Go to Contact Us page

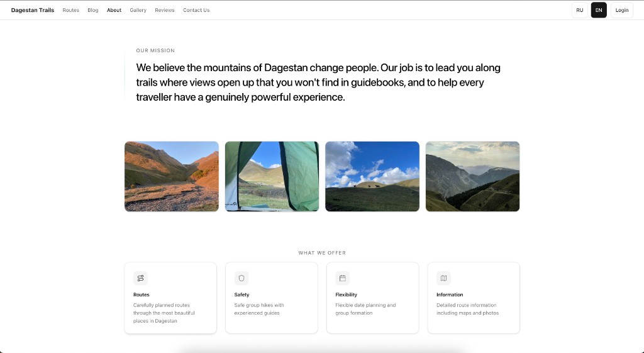click(x=196, y=10)
